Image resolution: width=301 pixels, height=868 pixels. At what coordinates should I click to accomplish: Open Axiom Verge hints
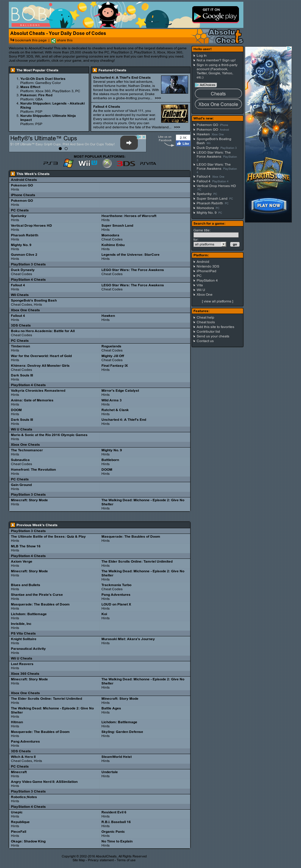(x=21, y=561)
